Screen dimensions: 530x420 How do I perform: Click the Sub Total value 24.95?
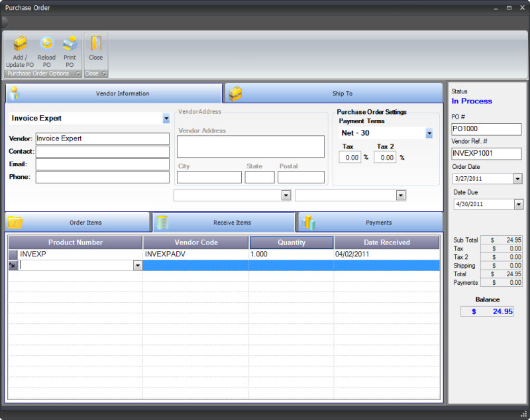502,240
